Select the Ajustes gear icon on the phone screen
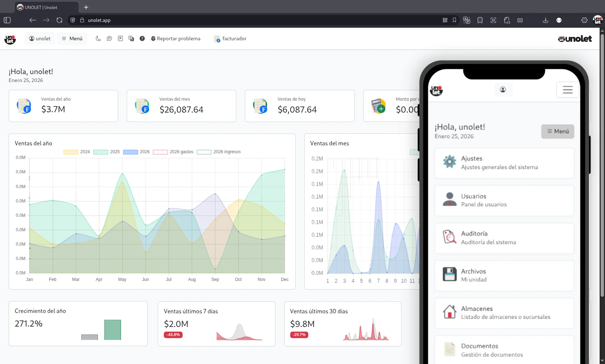The height and width of the screenshot is (364, 605). [x=449, y=162]
